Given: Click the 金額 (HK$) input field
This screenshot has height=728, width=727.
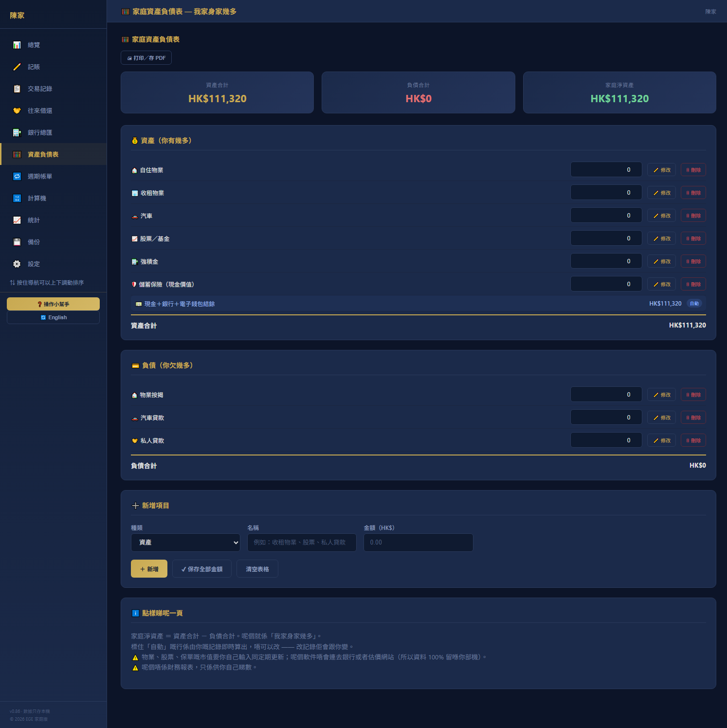Looking at the screenshot, I should [x=418, y=543].
